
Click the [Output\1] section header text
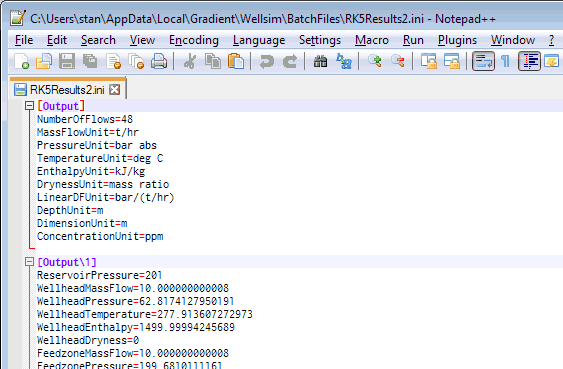(x=67, y=262)
